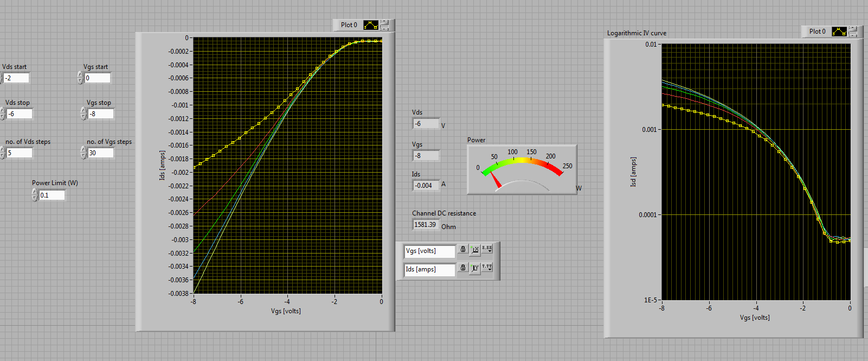868x361 pixels.
Task: Click the left graph legend scrollbar
Action: click(384, 25)
